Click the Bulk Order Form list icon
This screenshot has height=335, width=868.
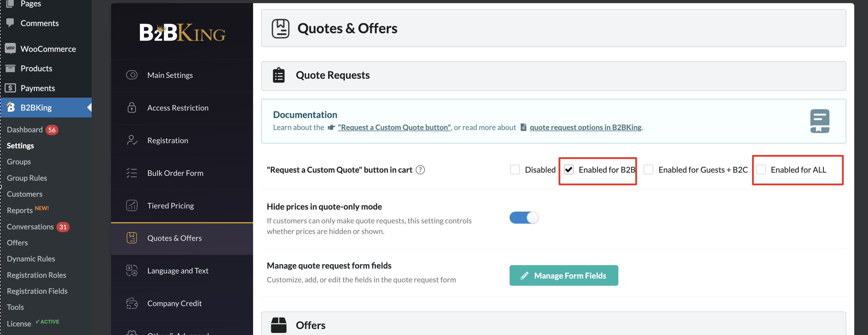132,173
